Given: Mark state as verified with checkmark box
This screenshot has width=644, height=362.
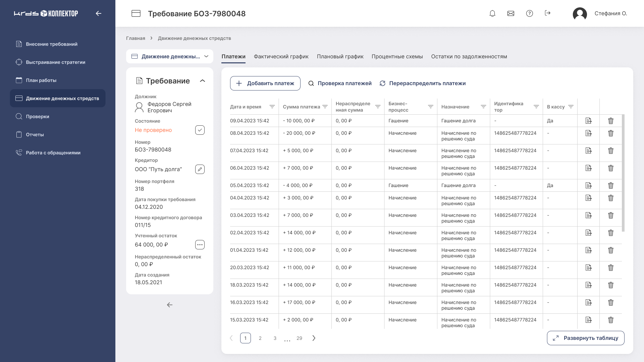Looking at the screenshot, I should (x=200, y=130).
